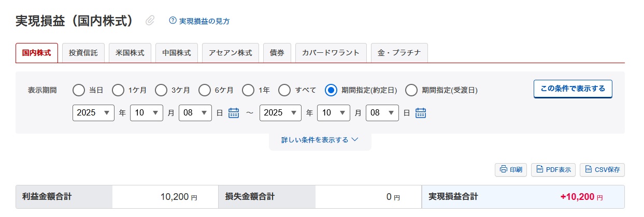This screenshot has height=217, width=644.
Task: Open the end day dropdown
Action: coord(382,113)
